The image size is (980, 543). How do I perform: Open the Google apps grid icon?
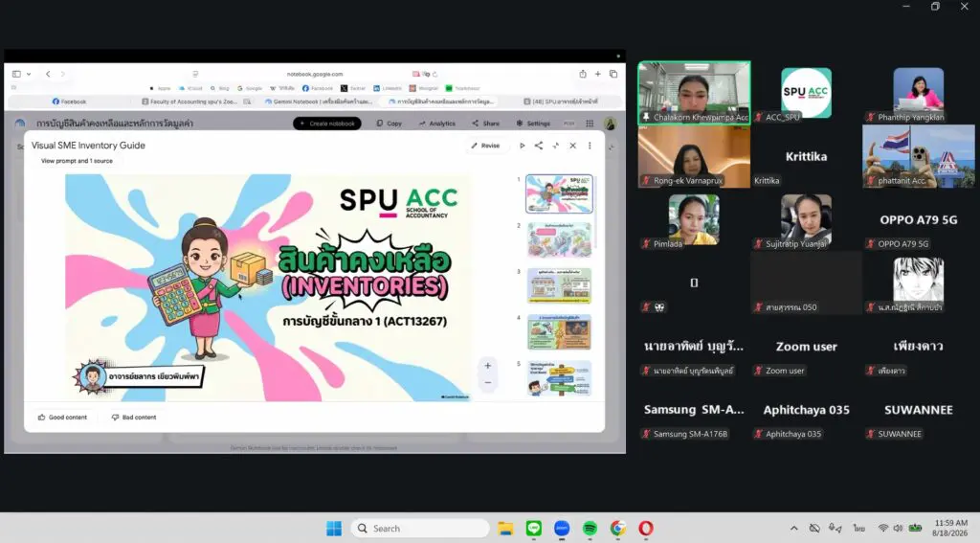tap(590, 124)
